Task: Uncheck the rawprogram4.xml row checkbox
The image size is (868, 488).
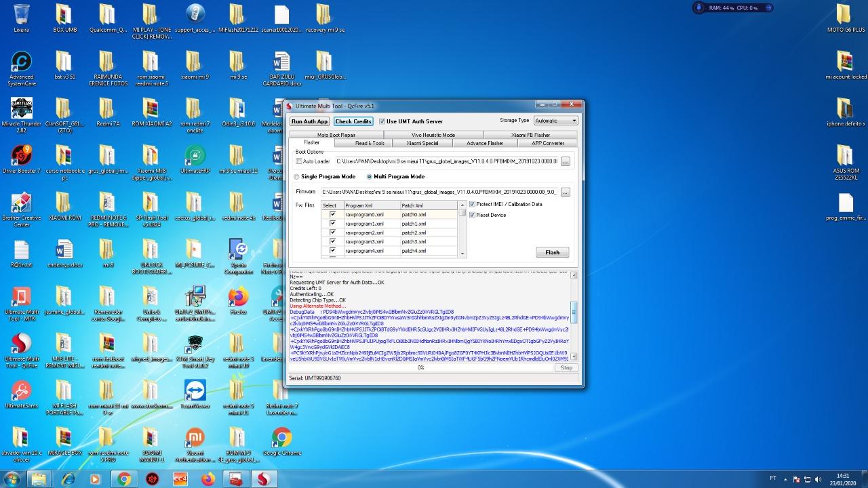Action: click(x=332, y=251)
